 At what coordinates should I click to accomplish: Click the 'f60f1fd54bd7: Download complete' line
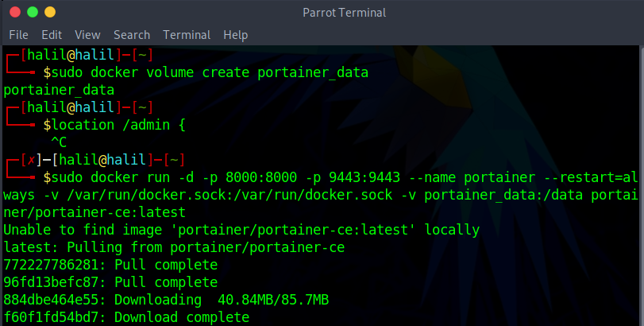[x=126, y=317]
